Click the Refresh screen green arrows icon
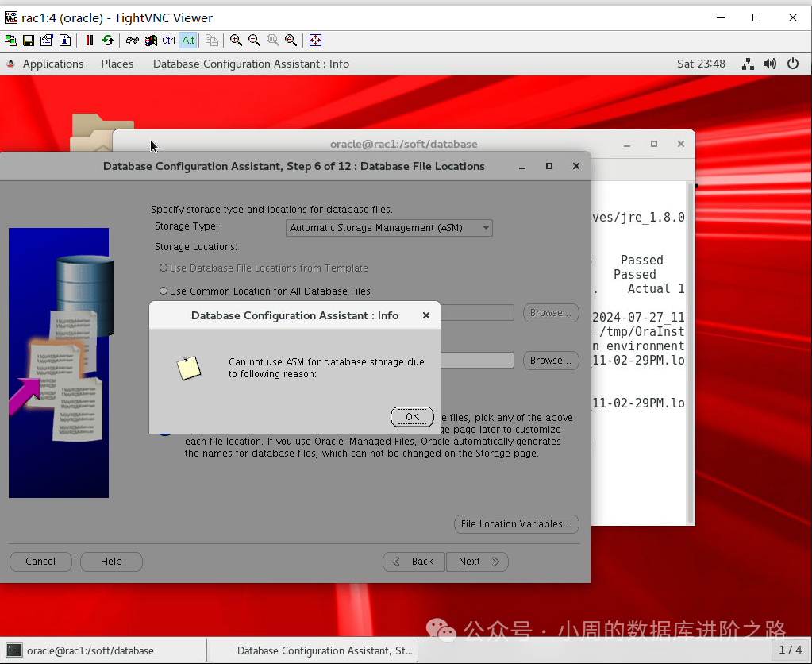 108,41
